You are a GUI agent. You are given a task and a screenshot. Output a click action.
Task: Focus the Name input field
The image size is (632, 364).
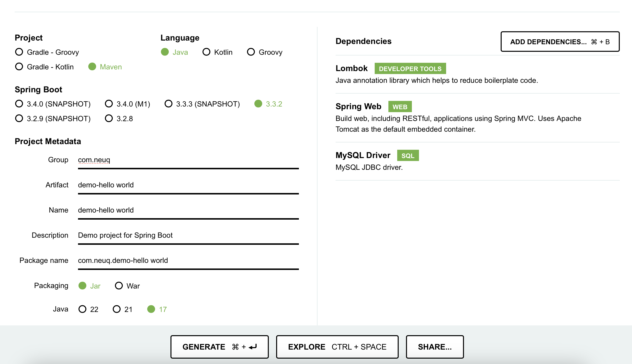(x=188, y=210)
